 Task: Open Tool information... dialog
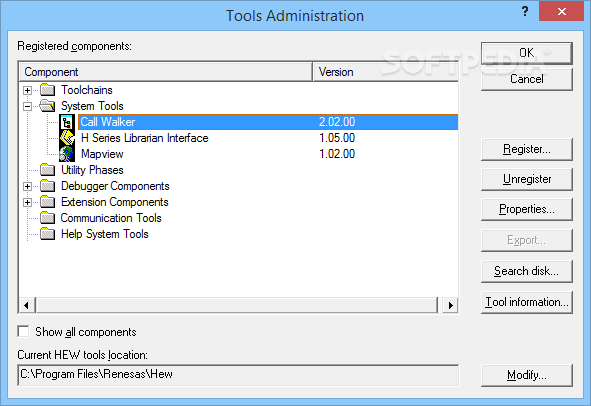[527, 302]
